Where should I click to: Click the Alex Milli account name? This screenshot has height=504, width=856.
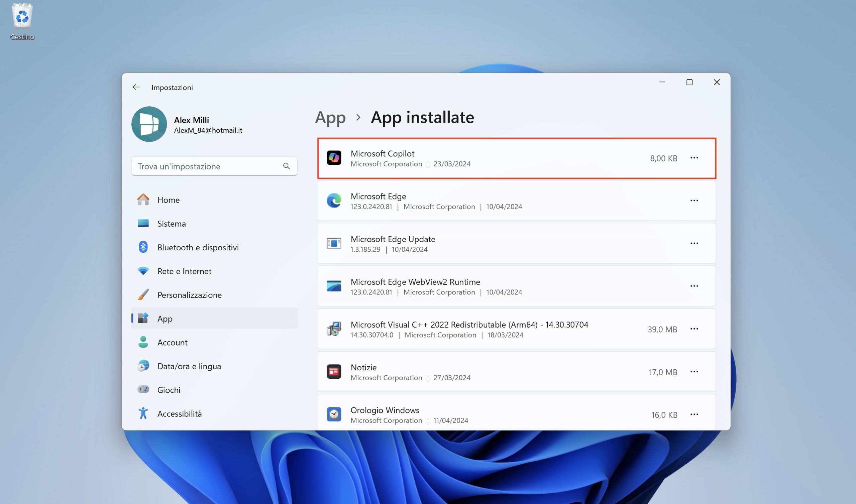coord(191,120)
